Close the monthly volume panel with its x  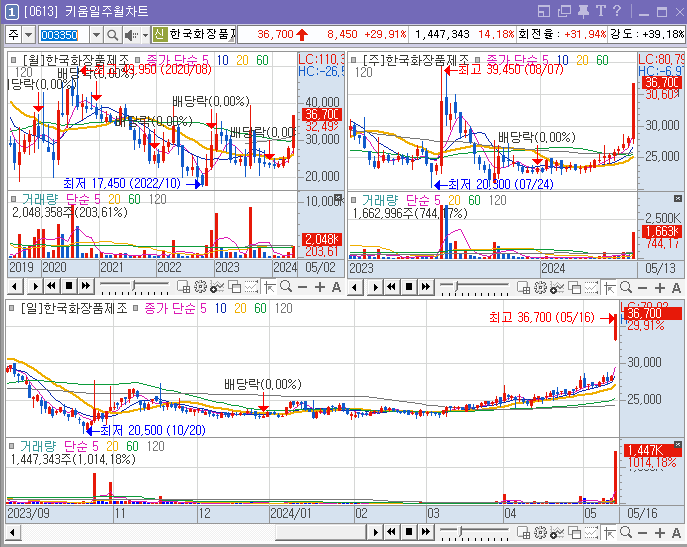coord(338,198)
